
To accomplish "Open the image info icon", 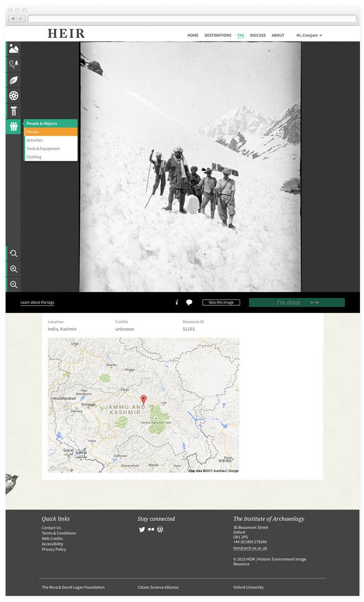I will tap(176, 302).
